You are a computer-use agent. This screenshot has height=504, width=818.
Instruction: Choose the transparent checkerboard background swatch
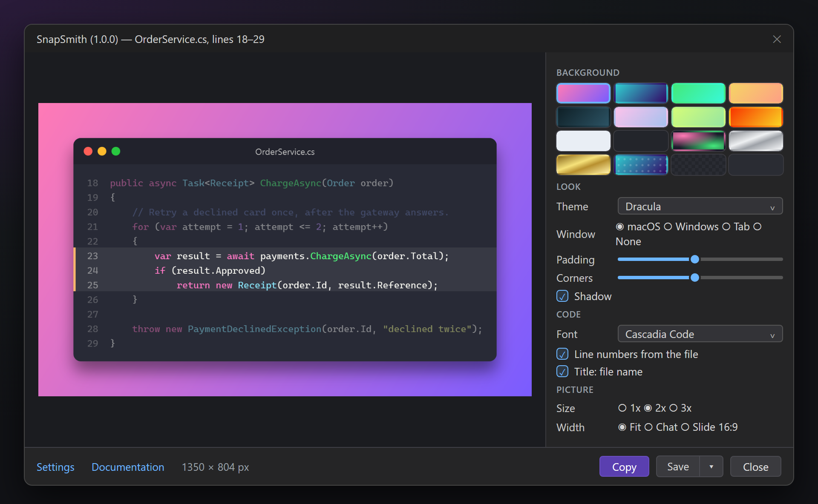pos(698,165)
